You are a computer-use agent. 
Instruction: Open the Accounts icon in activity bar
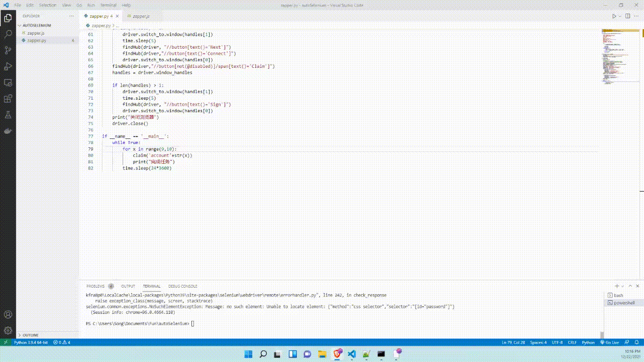8,314
